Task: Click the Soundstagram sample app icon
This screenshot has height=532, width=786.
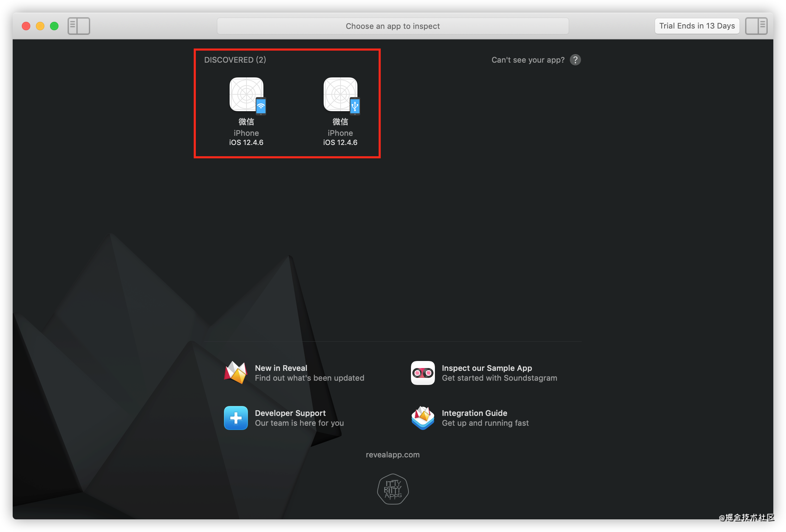Action: (423, 373)
